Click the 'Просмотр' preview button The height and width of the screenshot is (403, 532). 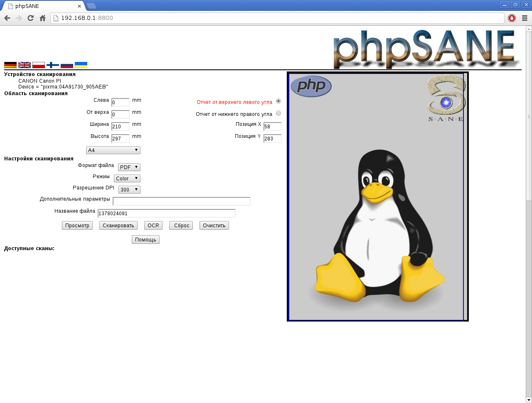coord(77,225)
